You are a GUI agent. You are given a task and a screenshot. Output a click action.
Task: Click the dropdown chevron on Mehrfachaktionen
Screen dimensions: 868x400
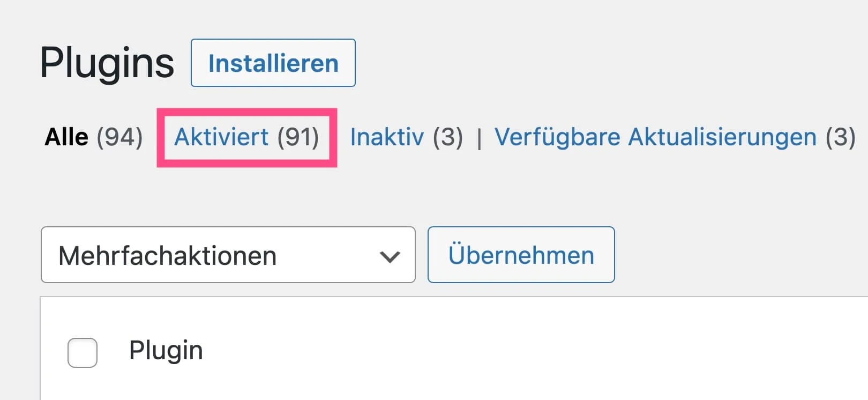390,256
